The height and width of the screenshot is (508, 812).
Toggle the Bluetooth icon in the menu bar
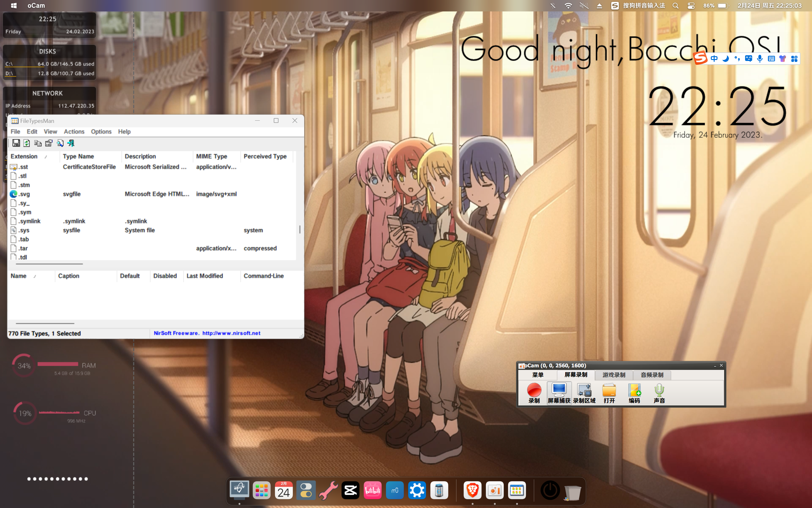pyautogui.click(x=553, y=6)
